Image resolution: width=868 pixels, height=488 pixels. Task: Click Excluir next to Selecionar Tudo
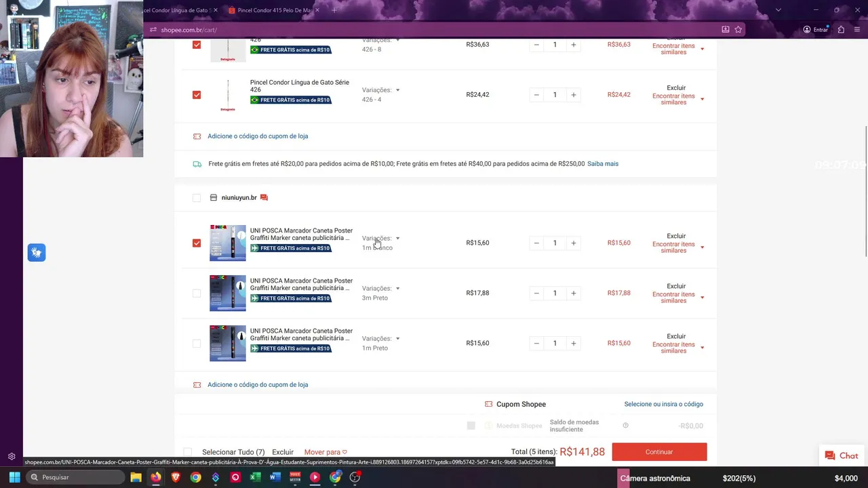click(x=283, y=452)
